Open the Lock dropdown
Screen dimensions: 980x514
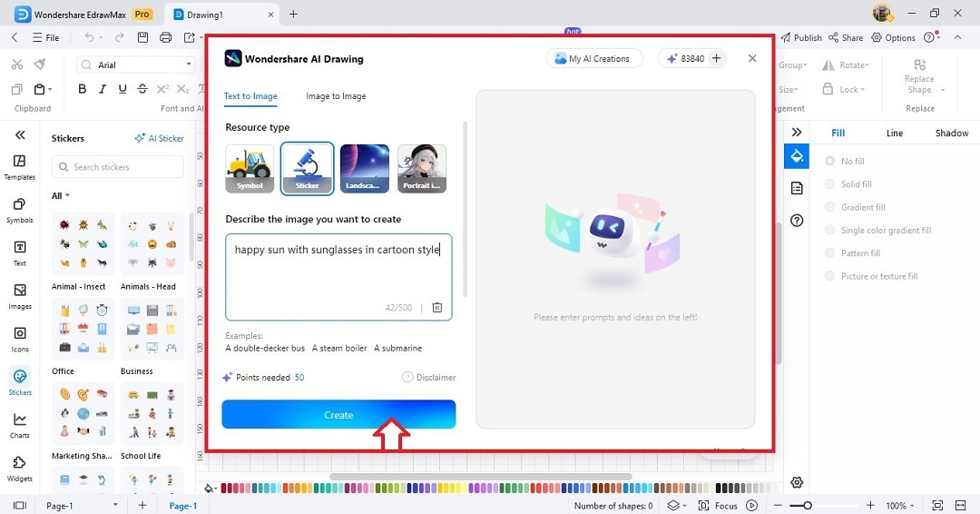(843, 89)
